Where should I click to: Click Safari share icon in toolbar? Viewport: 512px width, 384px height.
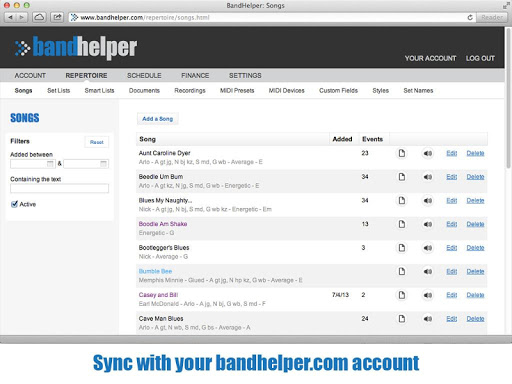(x=57, y=17)
